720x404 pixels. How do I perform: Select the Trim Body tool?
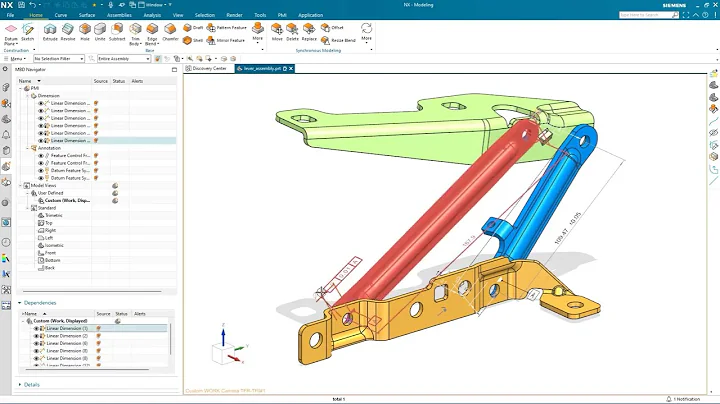[135, 34]
